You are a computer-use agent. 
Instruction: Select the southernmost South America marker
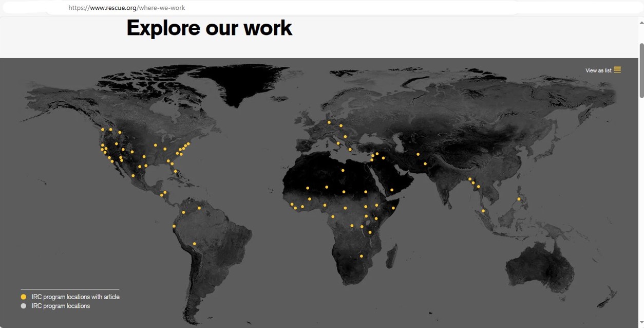pyautogui.click(x=194, y=244)
